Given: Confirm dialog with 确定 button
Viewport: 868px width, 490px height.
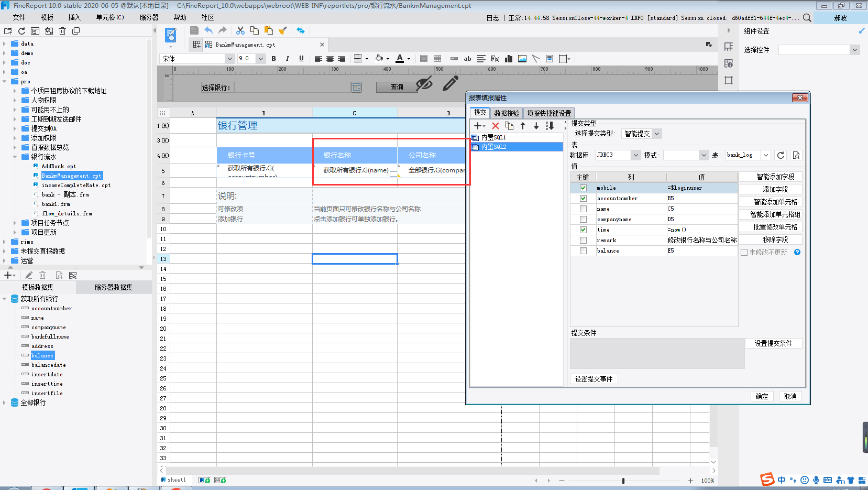Looking at the screenshot, I should tap(762, 396).
